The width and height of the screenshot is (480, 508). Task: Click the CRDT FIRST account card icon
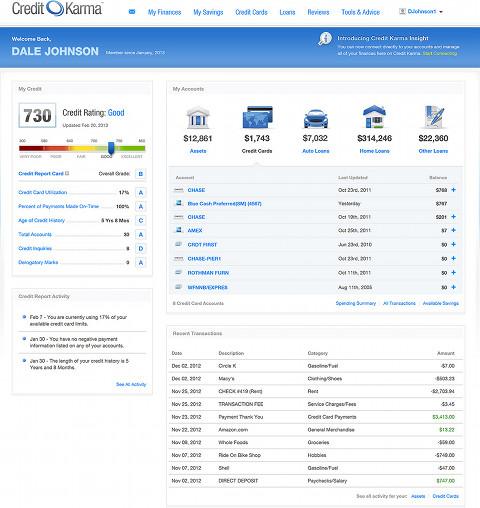click(179, 244)
